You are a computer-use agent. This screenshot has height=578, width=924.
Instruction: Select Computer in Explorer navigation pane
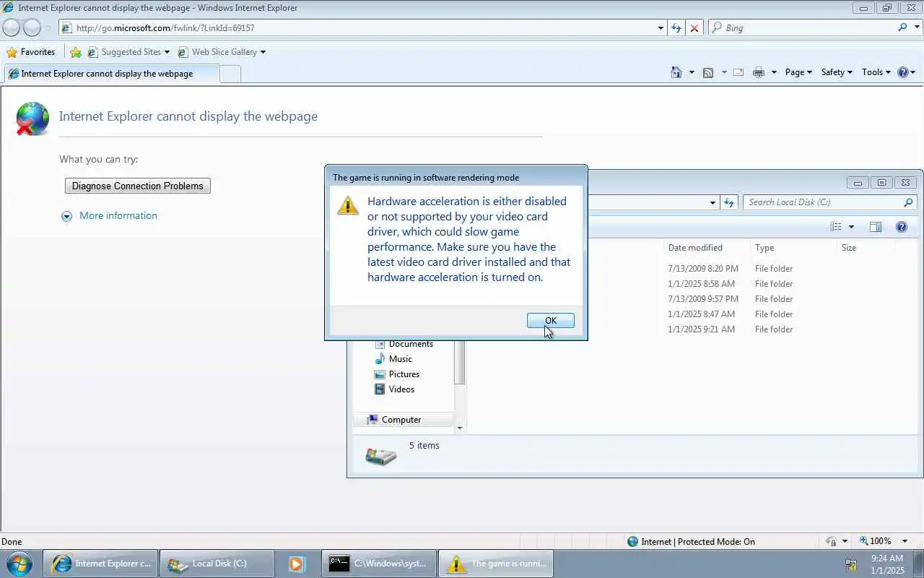pos(401,420)
